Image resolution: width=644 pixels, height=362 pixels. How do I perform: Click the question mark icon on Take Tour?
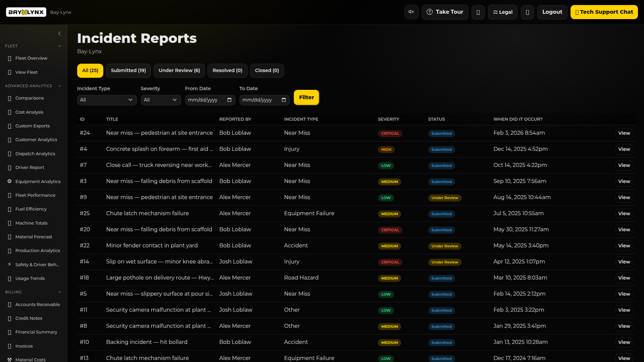(430, 12)
